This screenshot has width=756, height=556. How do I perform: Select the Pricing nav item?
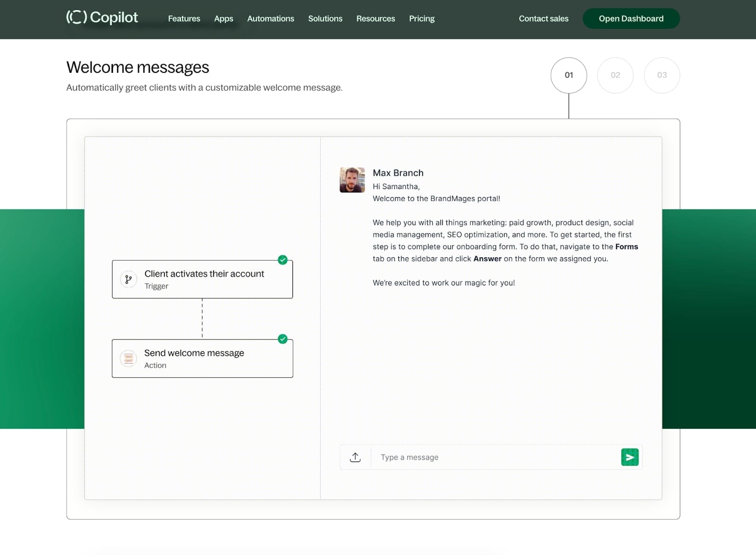click(421, 18)
